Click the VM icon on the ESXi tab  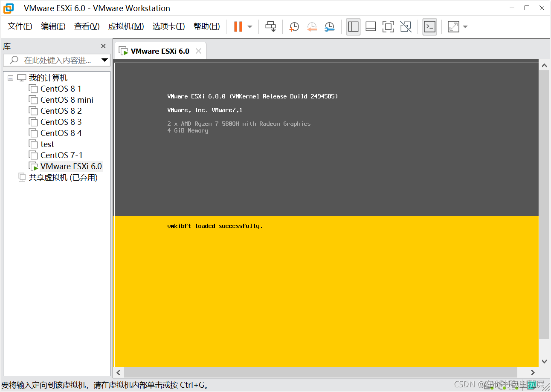[x=123, y=51]
